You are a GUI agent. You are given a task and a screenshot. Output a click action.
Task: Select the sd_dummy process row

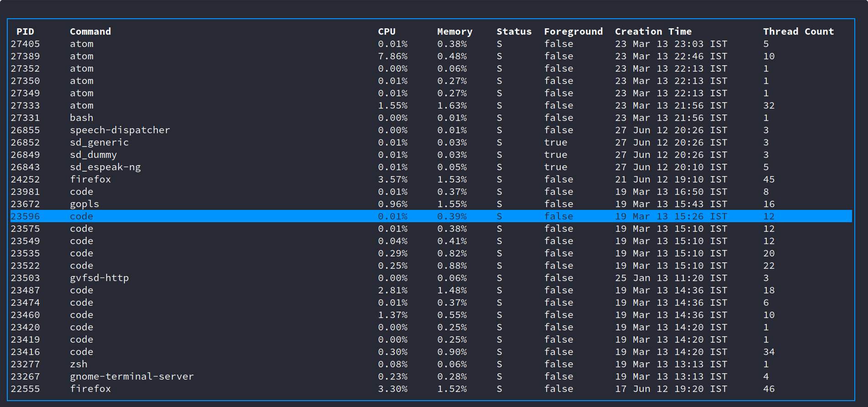tap(431, 155)
